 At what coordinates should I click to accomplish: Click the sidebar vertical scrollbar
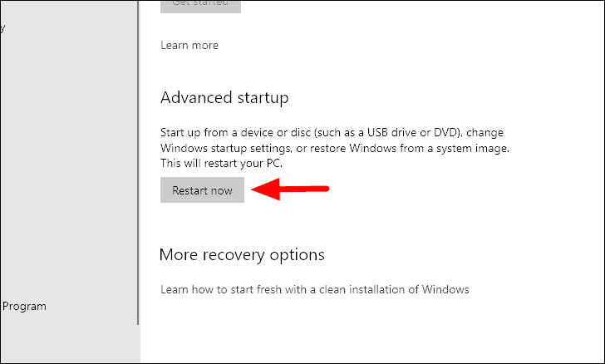pos(138,162)
